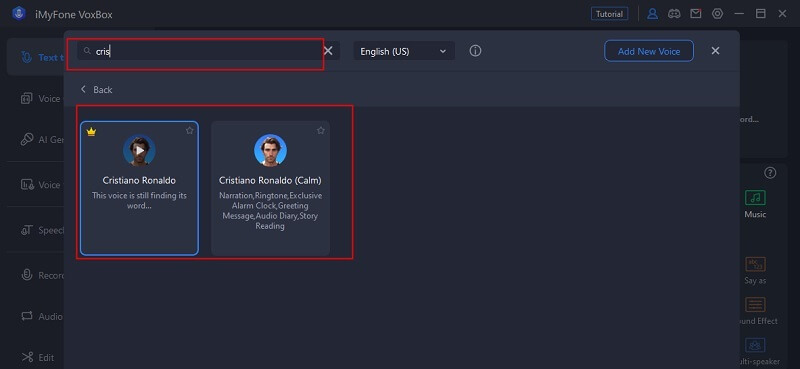This screenshot has height=369, width=800.
Task: Go Back to the voice list
Action: coord(96,90)
